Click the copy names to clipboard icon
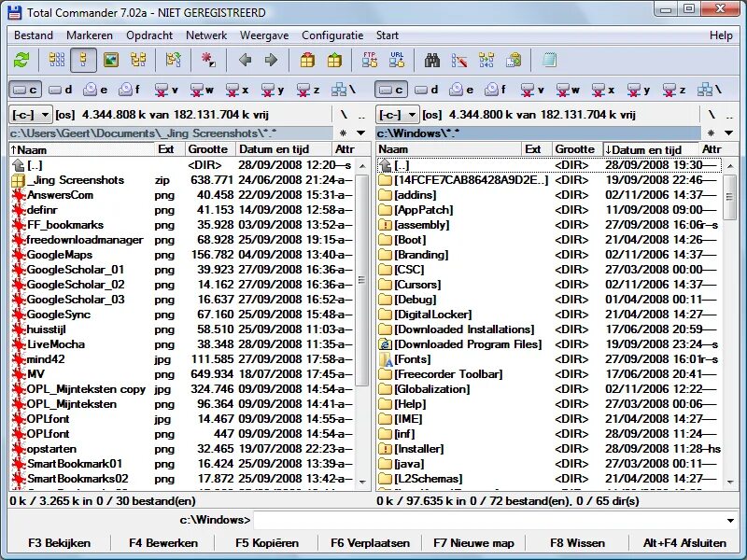 click(514, 60)
